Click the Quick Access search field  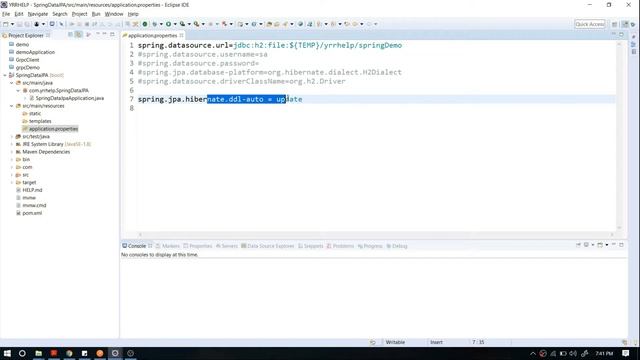590,24
